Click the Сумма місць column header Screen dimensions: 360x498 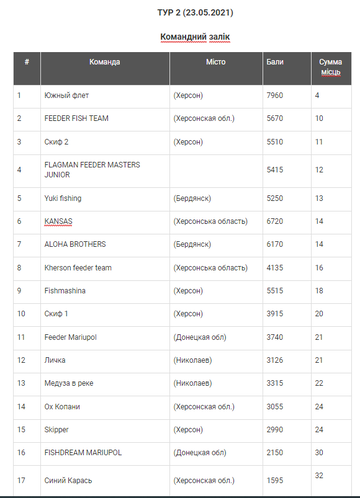click(331, 68)
